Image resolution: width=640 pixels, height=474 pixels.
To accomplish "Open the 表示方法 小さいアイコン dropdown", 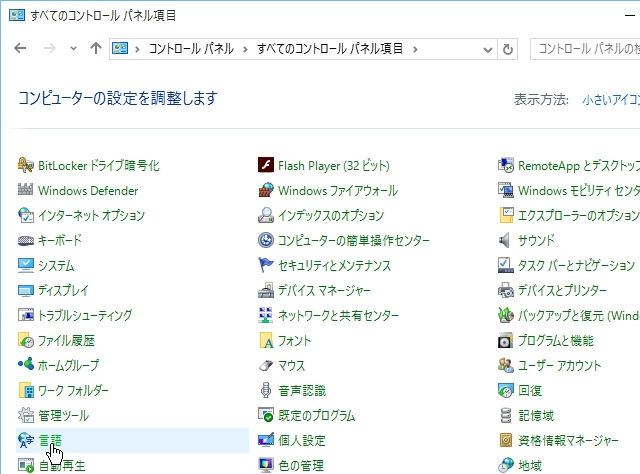I will tap(611, 99).
